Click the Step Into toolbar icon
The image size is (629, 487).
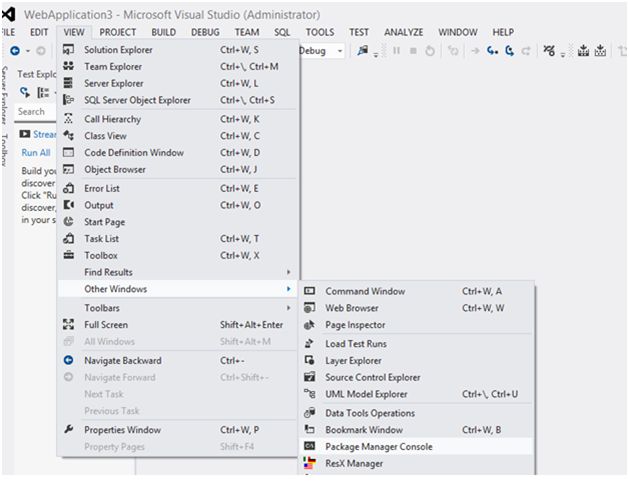tap(492, 51)
